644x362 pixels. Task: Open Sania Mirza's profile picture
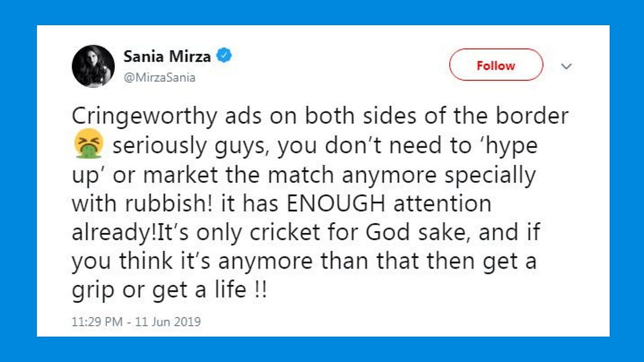tap(93, 66)
